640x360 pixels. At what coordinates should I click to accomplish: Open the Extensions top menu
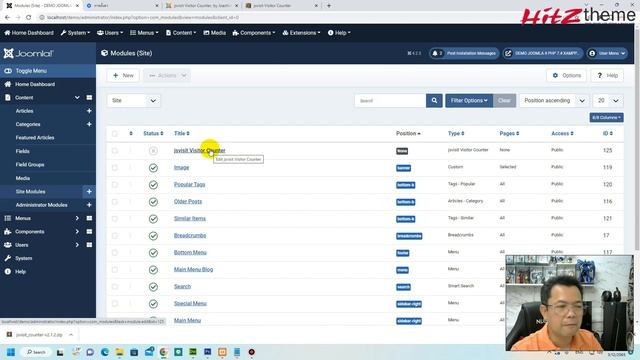[301, 33]
